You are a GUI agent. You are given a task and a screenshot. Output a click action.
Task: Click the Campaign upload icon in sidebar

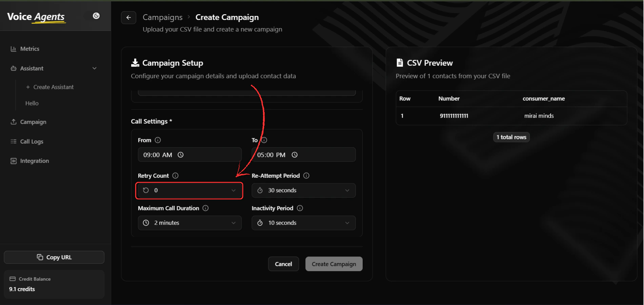tap(13, 122)
